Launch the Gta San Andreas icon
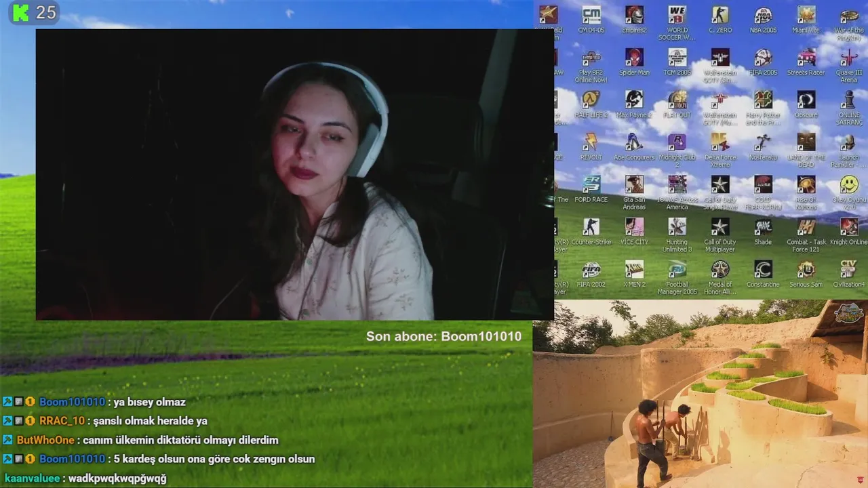 [x=634, y=193]
